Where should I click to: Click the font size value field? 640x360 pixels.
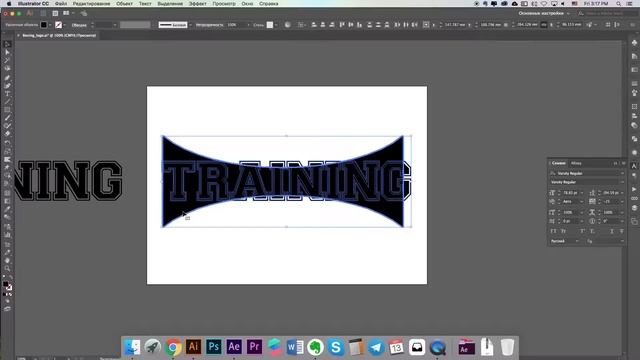point(570,193)
